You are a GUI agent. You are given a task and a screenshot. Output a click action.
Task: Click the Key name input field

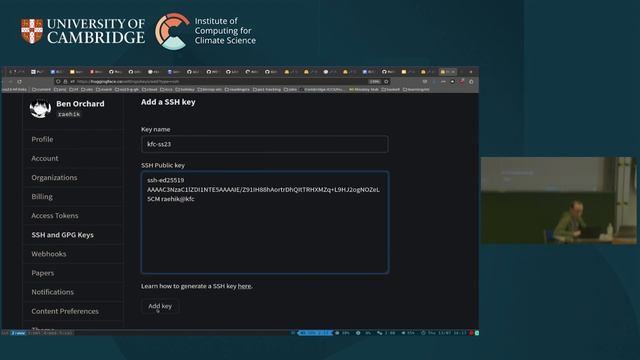(264, 144)
